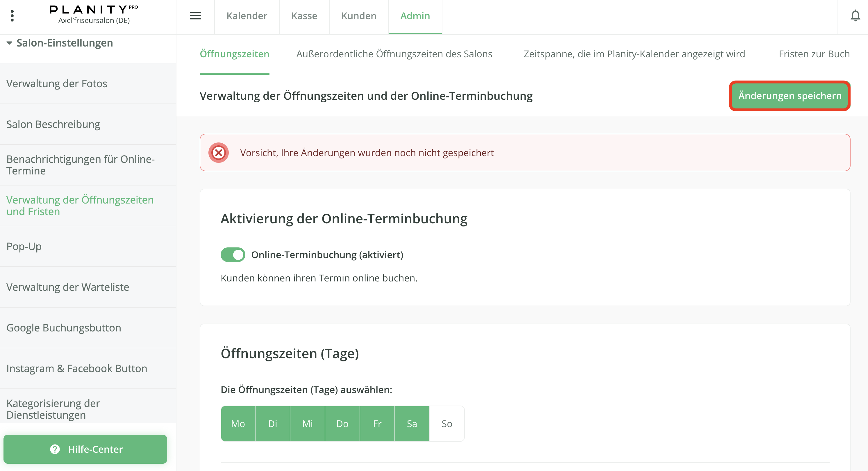The image size is (868, 471).
Task: Save changes with Änderungen speichern
Action: click(790, 96)
